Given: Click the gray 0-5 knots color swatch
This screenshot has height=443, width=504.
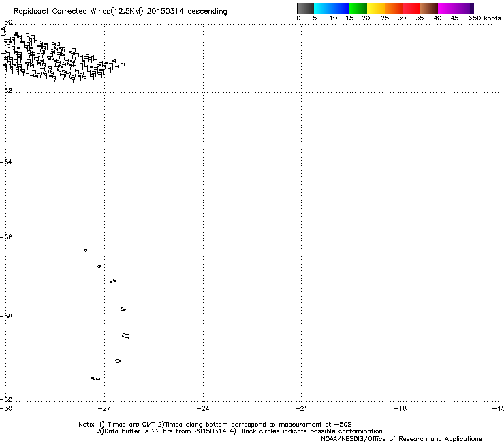Looking at the screenshot, I should [x=305, y=8].
